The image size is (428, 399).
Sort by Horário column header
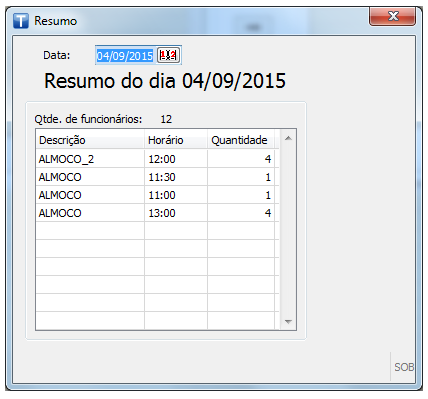pyautogui.click(x=176, y=140)
